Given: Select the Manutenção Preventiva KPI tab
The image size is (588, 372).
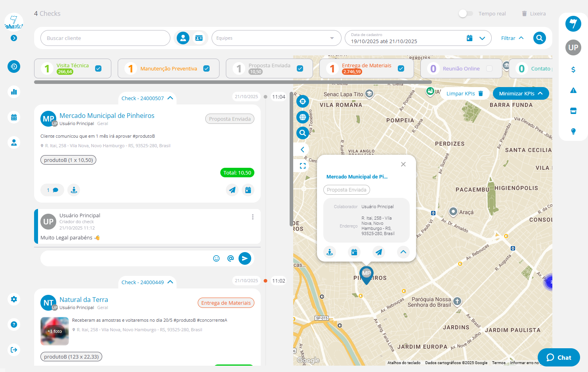Looking at the screenshot, I should (168, 68).
